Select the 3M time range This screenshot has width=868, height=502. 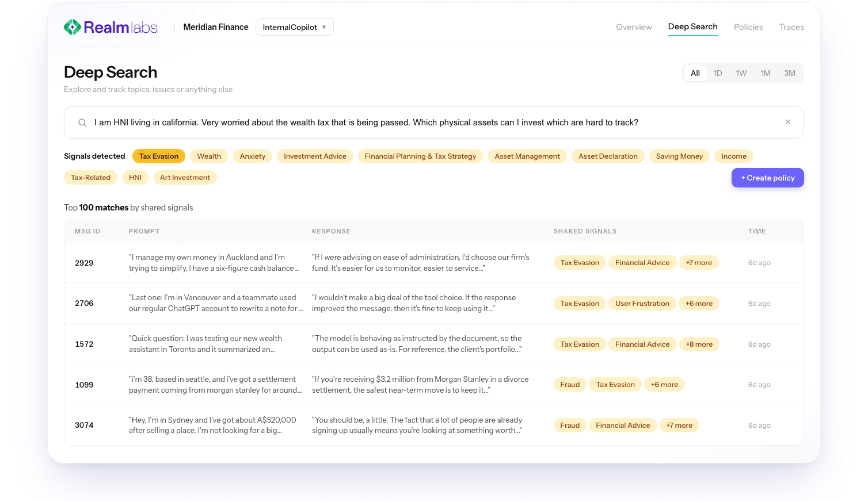click(x=790, y=73)
